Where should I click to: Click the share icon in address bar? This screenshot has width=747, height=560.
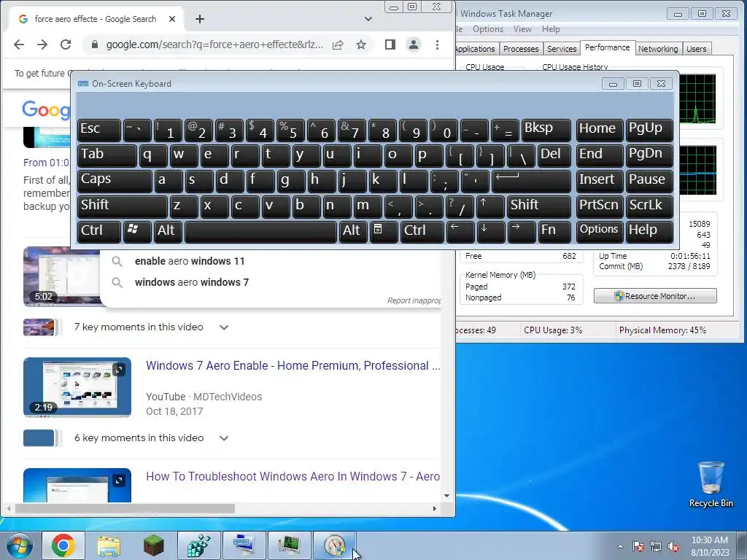tap(338, 44)
